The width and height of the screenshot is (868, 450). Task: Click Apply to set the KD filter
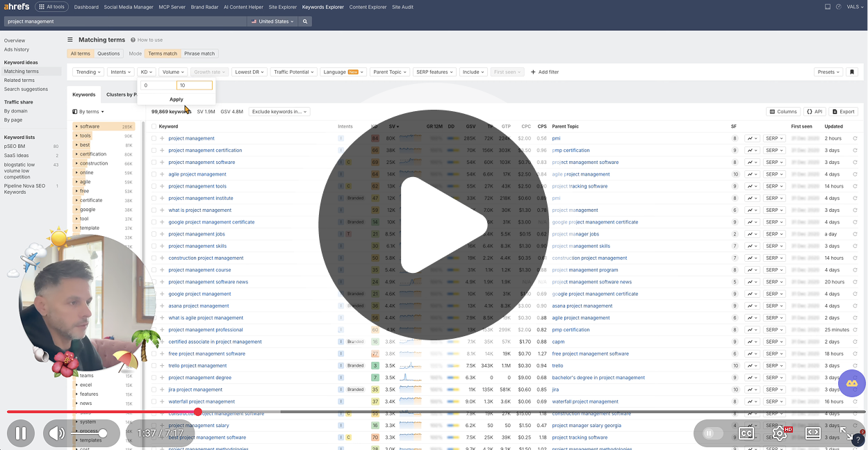pyautogui.click(x=176, y=99)
